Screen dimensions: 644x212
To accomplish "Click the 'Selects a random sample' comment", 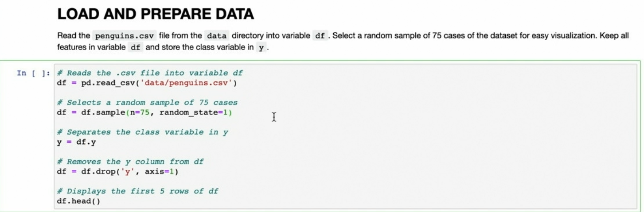I will (147, 103).
